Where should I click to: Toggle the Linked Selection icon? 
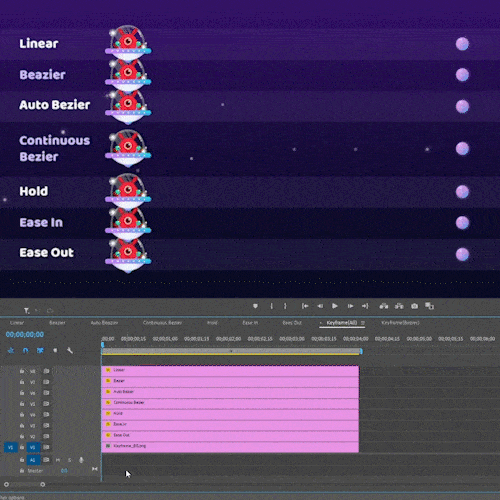[40, 350]
